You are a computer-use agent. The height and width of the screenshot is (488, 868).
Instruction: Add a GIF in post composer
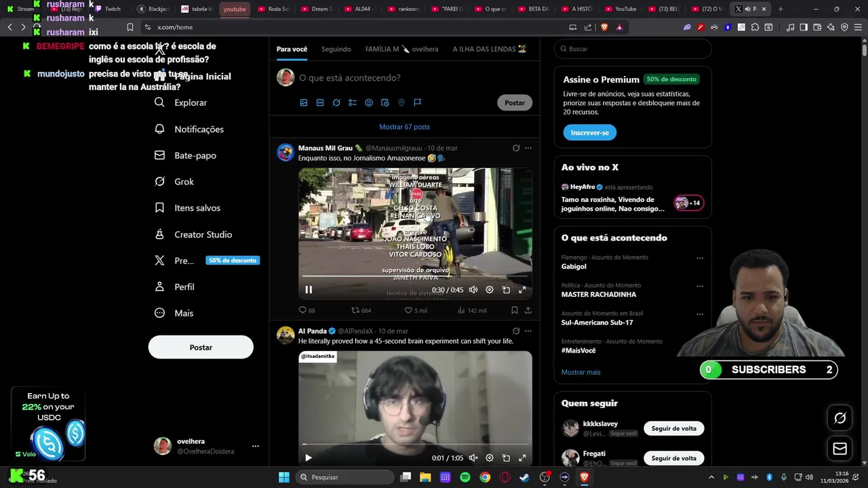[320, 102]
